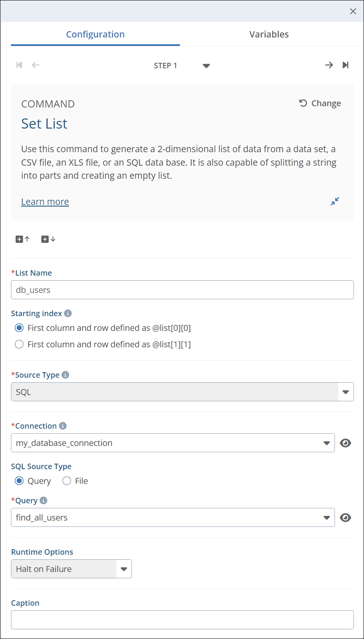Click the Starting index info icon

pos(68,313)
